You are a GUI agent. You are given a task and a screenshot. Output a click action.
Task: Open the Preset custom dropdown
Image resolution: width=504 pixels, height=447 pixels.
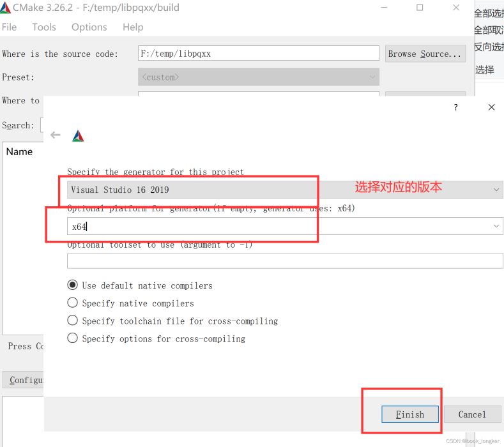[259, 77]
